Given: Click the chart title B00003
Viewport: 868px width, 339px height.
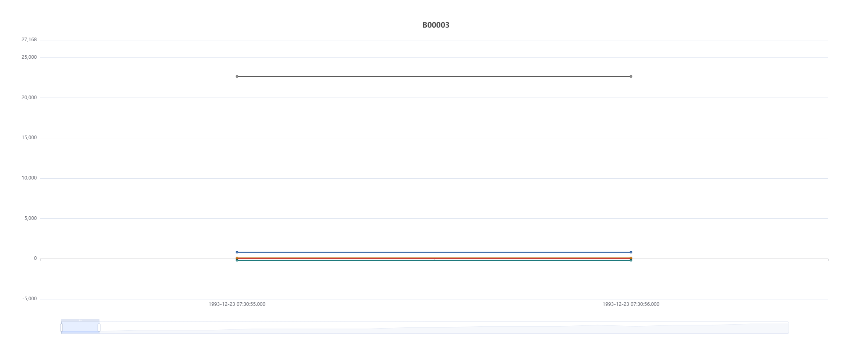Looking at the screenshot, I should tap(436, 25).
